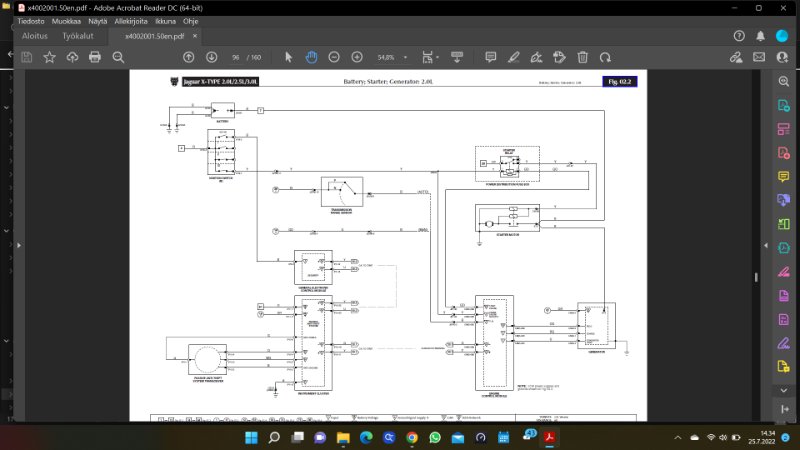Send the file by email
This screenshot has width=800, height=450.
click(x=759, y=57)
